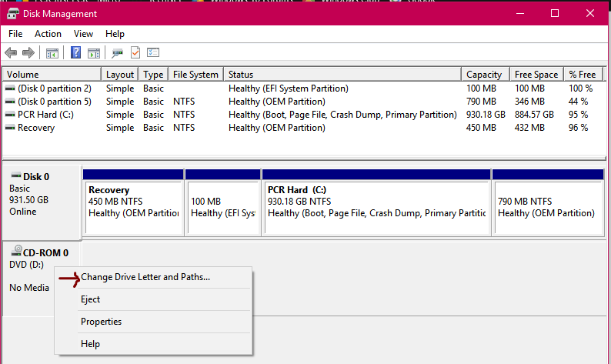Open the File menu
Image resolution: width=611 pixels, height=364 pixels.
(15, 34)
